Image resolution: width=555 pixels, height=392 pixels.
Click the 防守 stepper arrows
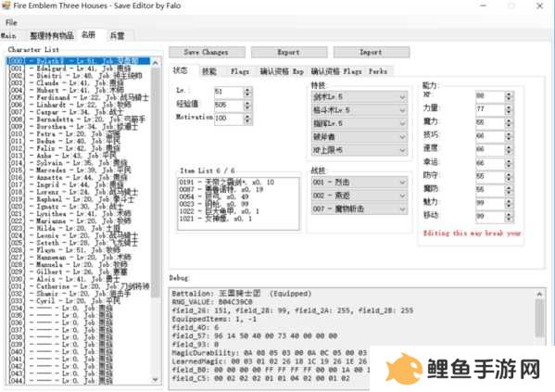pyautogui.click(x=509, y=176)
